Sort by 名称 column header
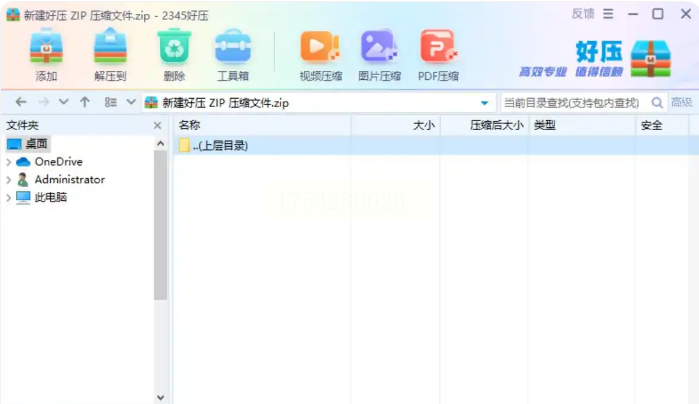The width and height of the screenshot is (699, 404). 262,125
